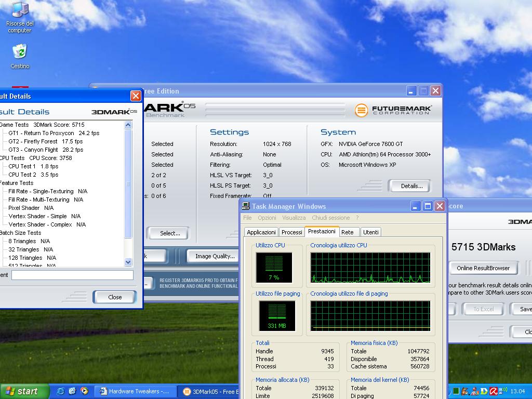532x399 pixels.
Task: Click the 5715 3DMarks score text
Action: click(484, 247)
